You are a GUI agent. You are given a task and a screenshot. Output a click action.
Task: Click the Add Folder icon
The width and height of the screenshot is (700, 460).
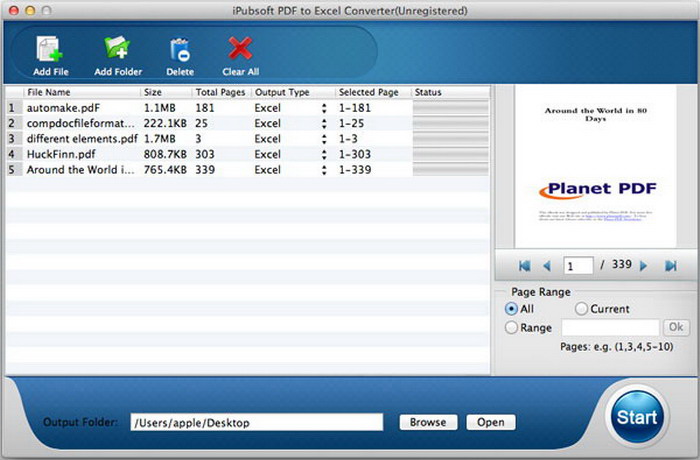117,48
